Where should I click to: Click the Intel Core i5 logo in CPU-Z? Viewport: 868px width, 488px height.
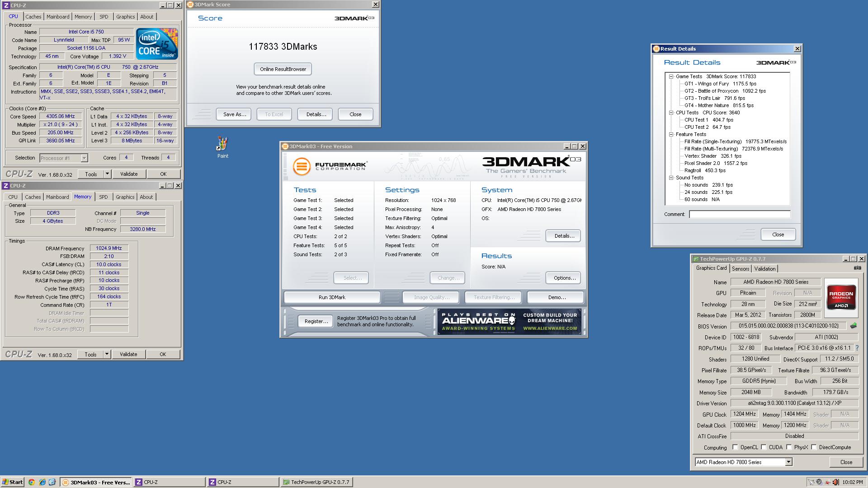coord(157,44)
